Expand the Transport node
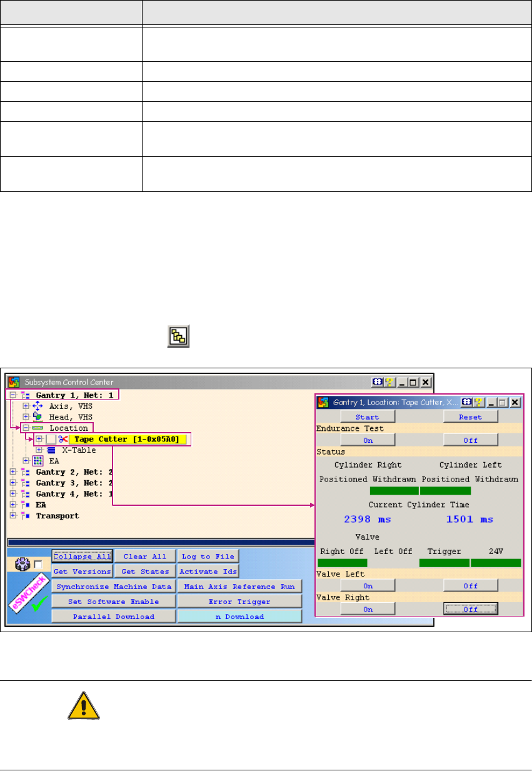 tap(13, 516)
